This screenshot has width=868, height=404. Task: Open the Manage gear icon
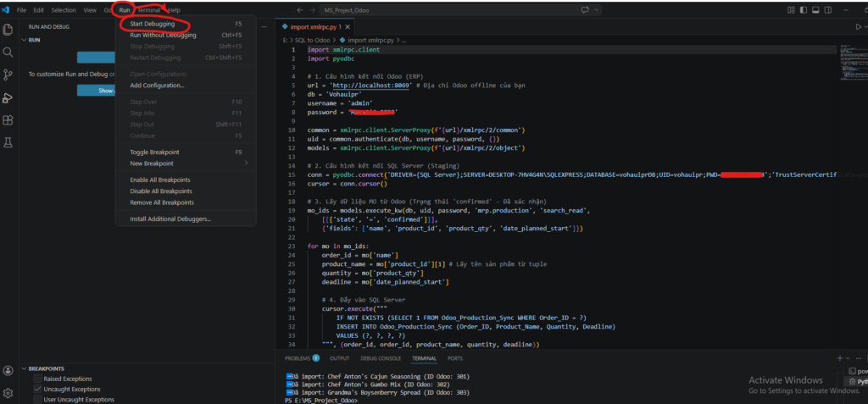coord(8,393)
